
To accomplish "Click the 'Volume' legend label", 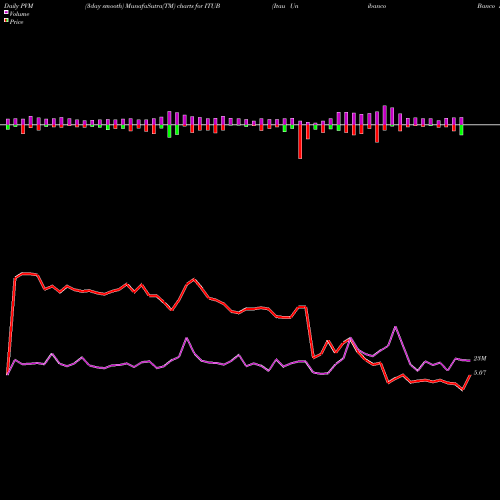I will point(19,14).
